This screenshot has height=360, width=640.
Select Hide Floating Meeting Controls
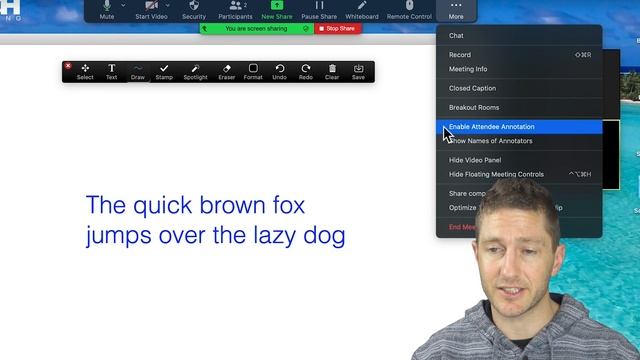pyautogui.click(x=519, y=174)
